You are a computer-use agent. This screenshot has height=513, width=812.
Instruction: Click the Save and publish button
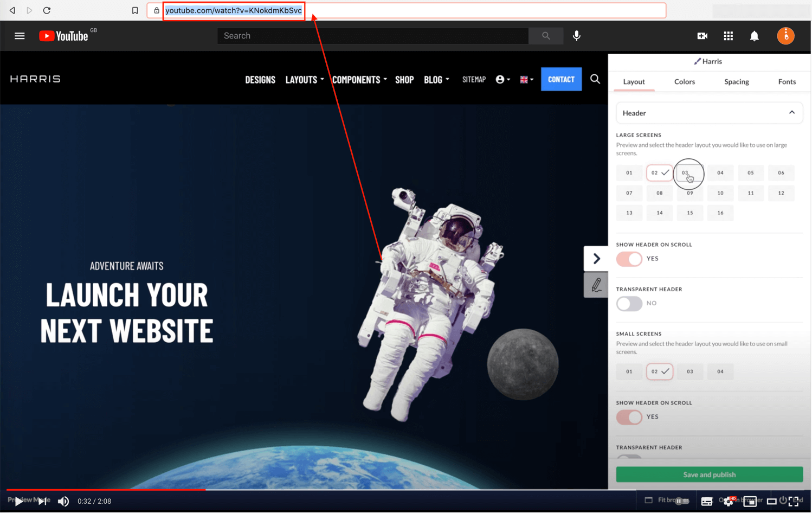709,474
